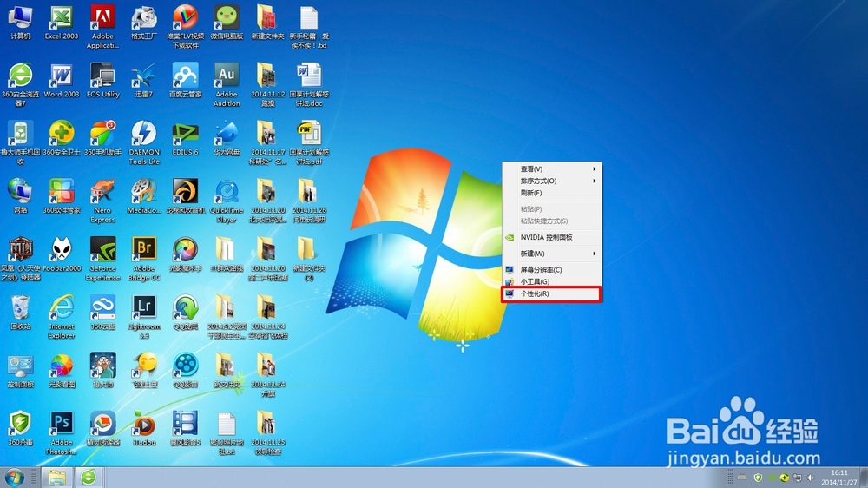Screen dimensions: 868x488
Task: Select the 新手秘籍 .txt file
Action: click(x=309, y=27)
